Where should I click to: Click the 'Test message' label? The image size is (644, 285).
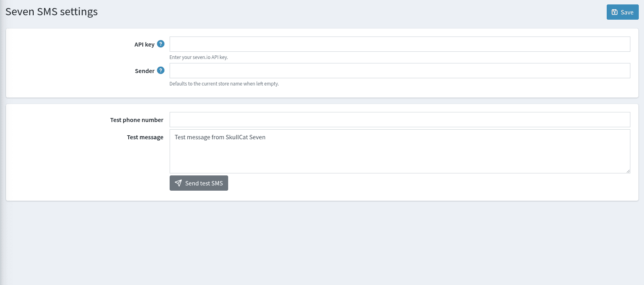click(145, 137)
